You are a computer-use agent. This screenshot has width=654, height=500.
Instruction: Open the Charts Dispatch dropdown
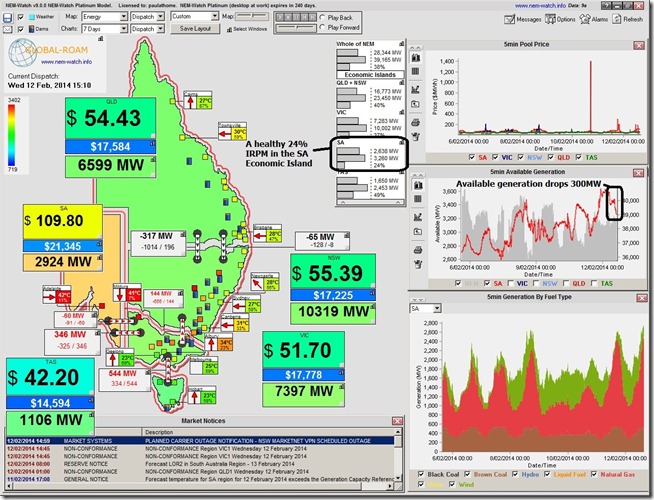pos(161,29)
